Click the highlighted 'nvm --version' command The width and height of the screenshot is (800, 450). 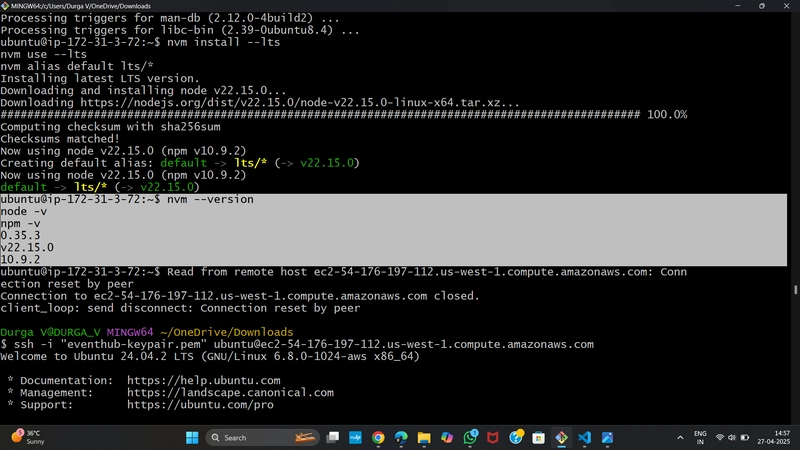point(210,199)
